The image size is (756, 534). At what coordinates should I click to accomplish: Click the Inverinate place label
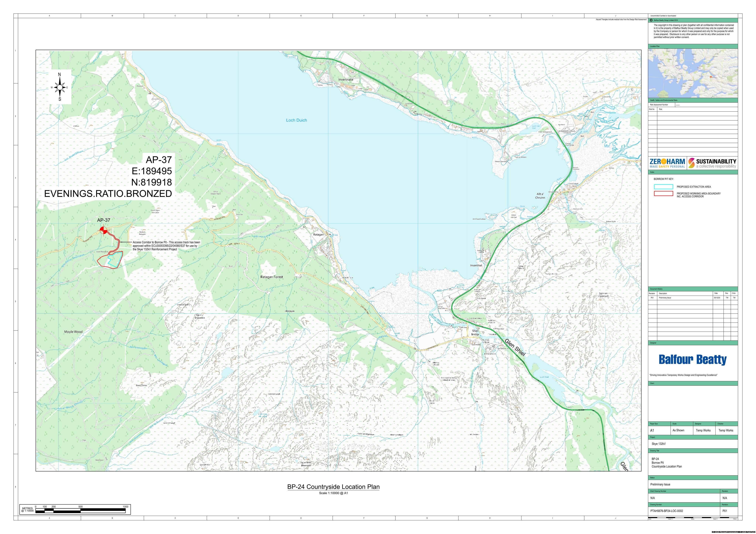coord(346,80)
